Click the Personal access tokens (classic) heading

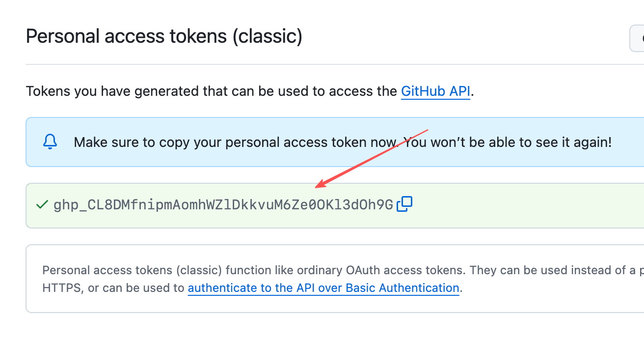tap(164, 37)
